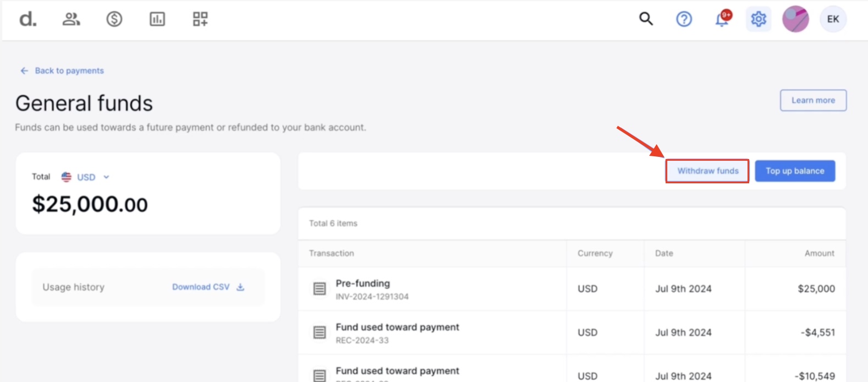This screenshot has height=382, width=868.
Task: Click the Amount column header
Action: [x=819, y=253]
